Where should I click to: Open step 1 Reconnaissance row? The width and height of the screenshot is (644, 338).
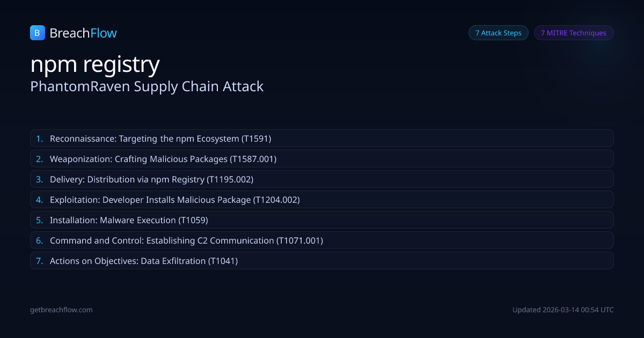[x=321, y=138]
